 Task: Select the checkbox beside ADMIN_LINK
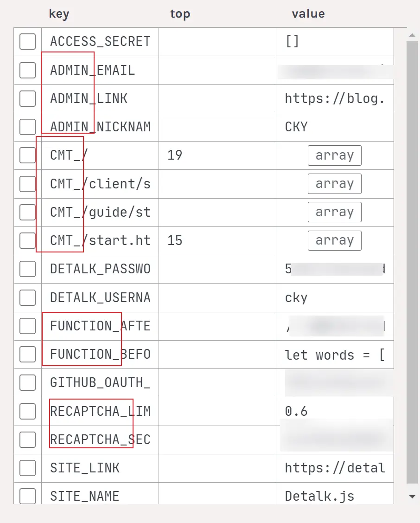(x=27, y=99)
